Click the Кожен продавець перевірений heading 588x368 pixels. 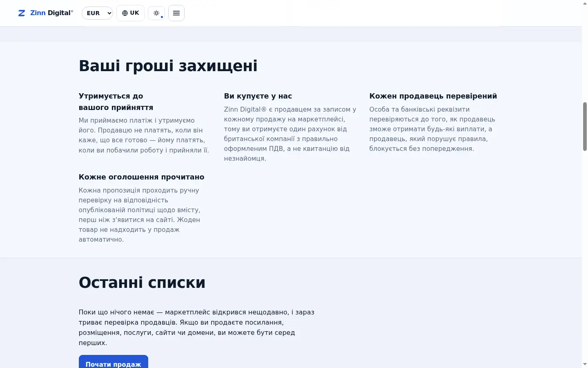point(433,96)
